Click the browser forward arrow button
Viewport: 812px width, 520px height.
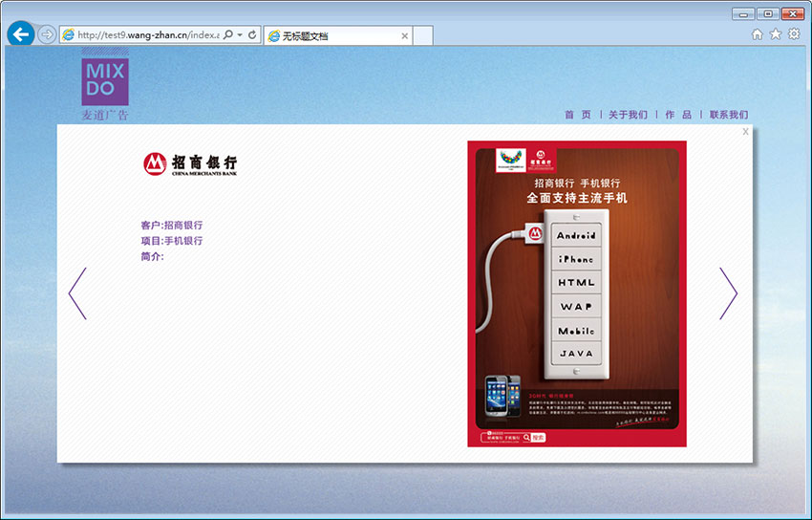pos(47,34)
